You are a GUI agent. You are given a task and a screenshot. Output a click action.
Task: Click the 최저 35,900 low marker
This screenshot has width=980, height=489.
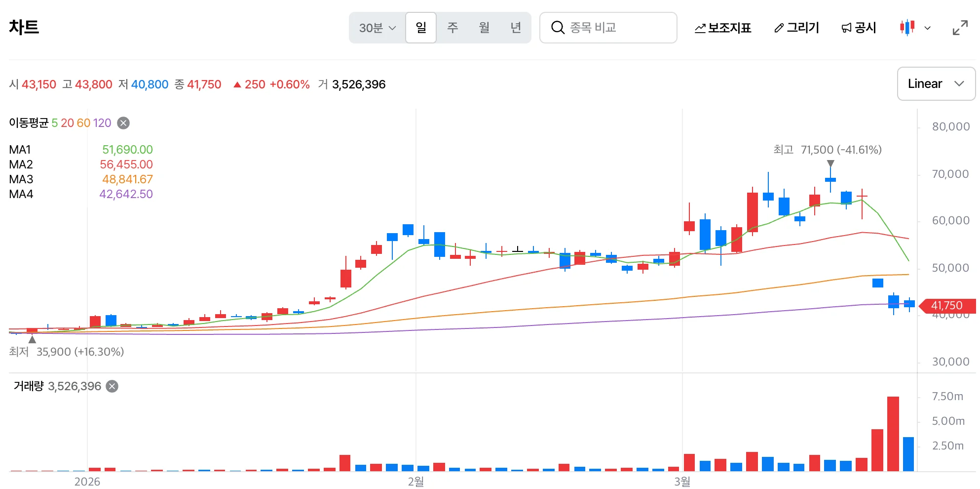[67, 352]
